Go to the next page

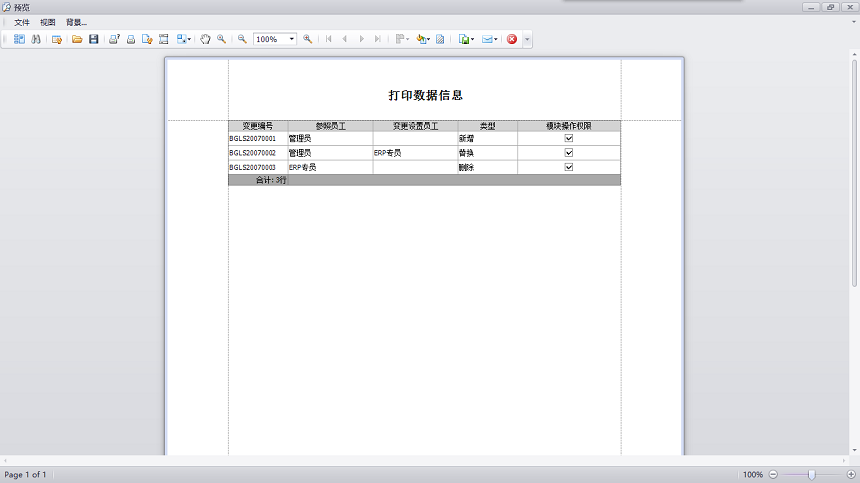(361, 39)
